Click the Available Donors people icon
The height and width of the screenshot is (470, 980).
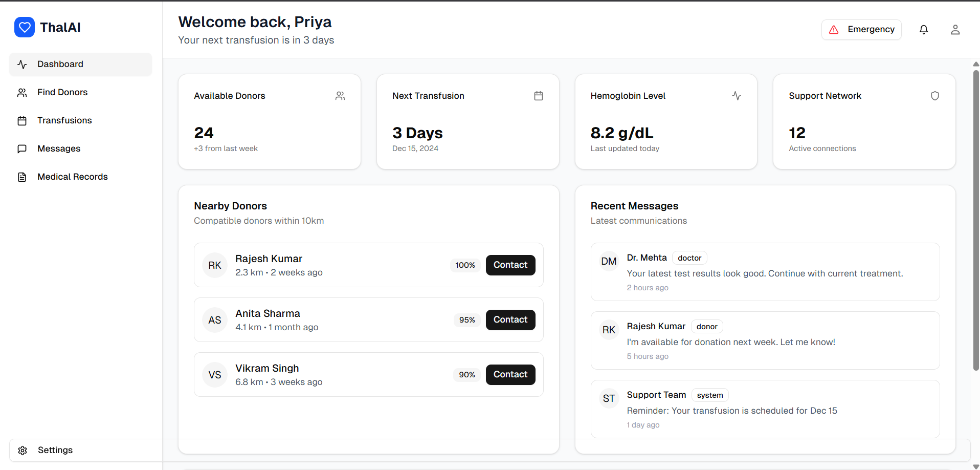tap(340, 96)
